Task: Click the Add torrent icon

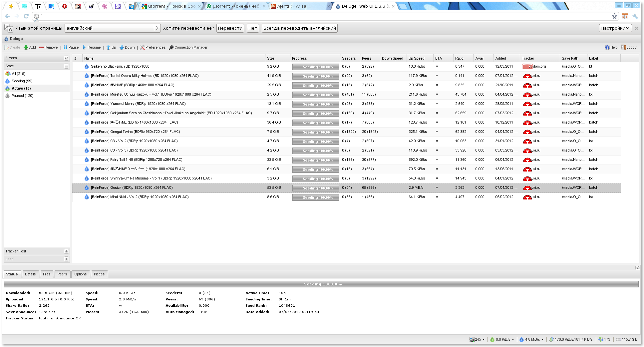Action: (26, 47)
